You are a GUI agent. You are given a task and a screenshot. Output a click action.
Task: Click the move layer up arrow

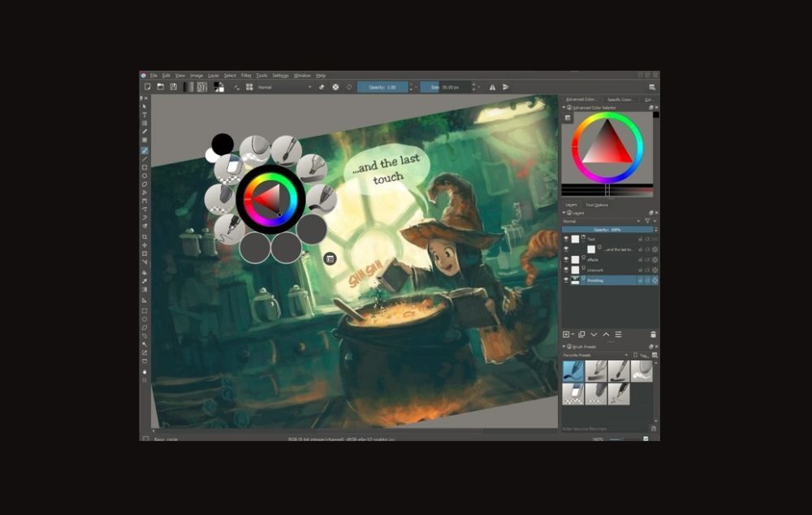tap(606, 334)
